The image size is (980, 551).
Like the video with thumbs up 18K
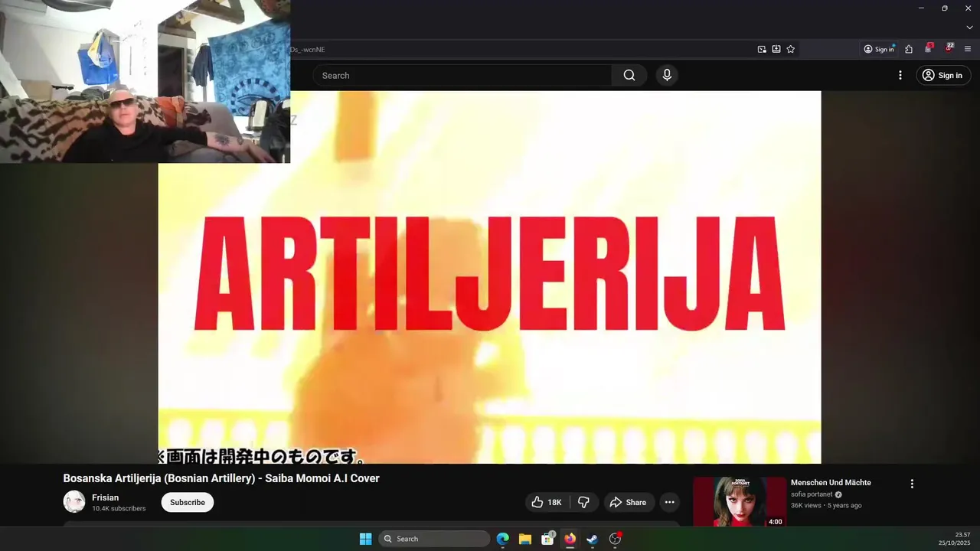pyautogui.click(x=546, y=502)
